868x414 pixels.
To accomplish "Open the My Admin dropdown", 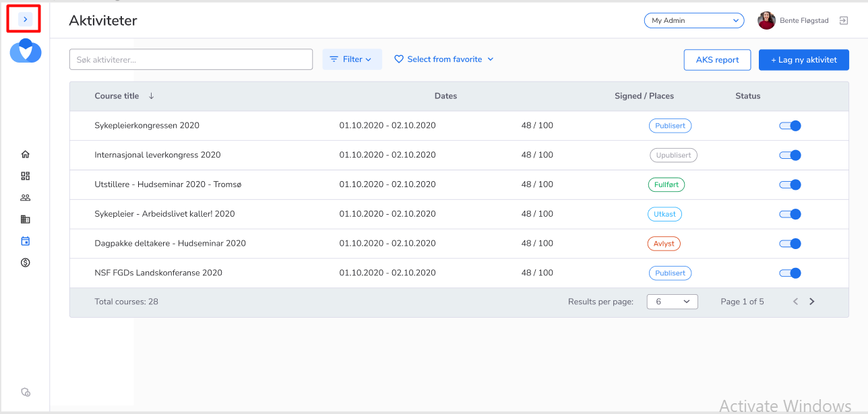I will point(694,21).
